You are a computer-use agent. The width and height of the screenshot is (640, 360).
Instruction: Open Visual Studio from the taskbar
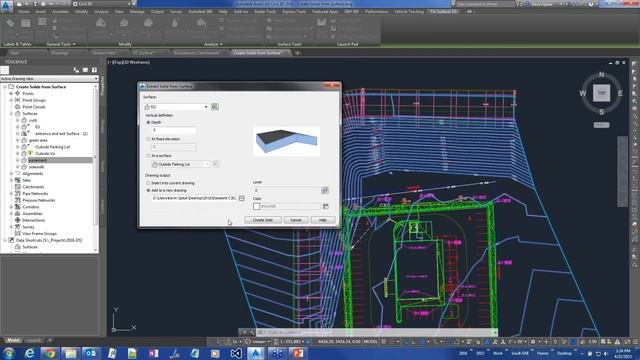236,353
